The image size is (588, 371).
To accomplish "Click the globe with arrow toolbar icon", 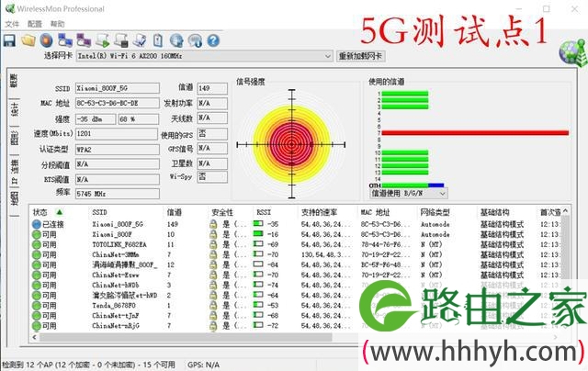I will pos(176,40).
